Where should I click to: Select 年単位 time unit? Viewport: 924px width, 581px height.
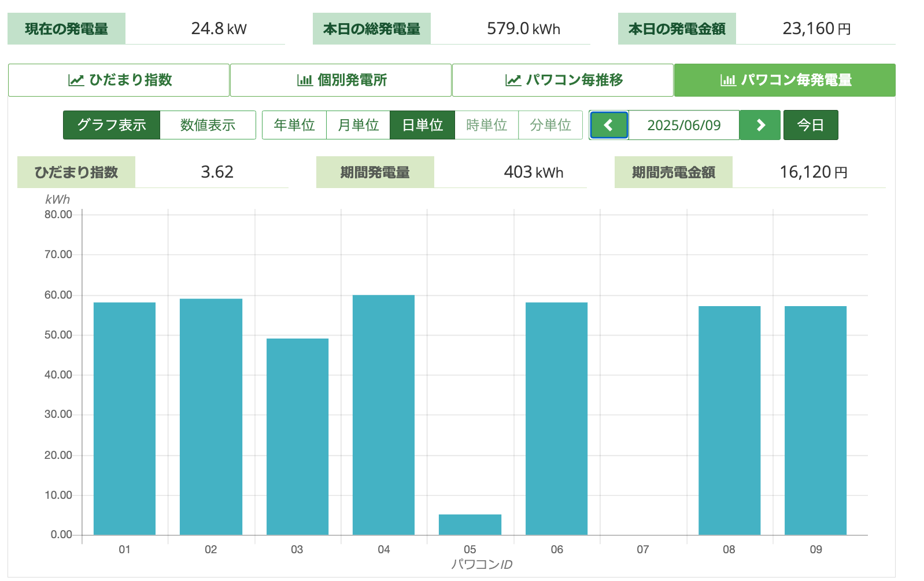coord(294,125)
